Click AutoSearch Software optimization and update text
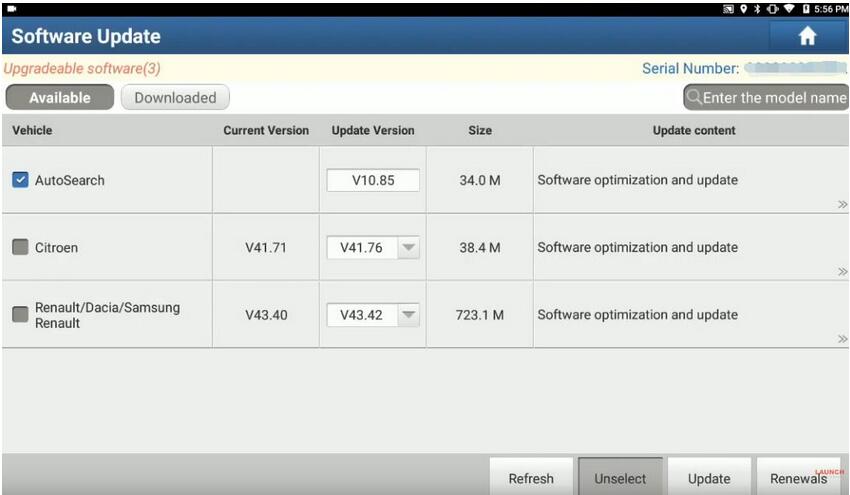The image size is (850, 495). [x=638, y=180]
